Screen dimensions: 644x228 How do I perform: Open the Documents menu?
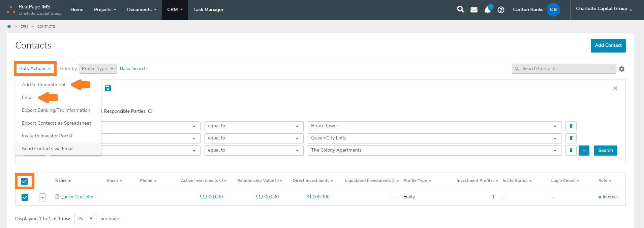(x=142, y=10)
